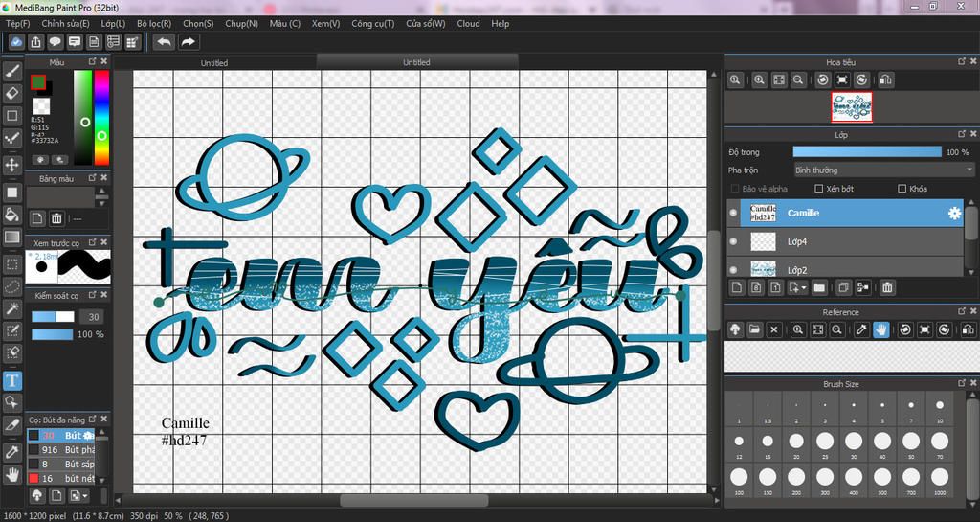Click the rainbow hue strip in Màu panel
Image resolution: width=980 pixels, height=522 pixels.
tap(101, 117)
